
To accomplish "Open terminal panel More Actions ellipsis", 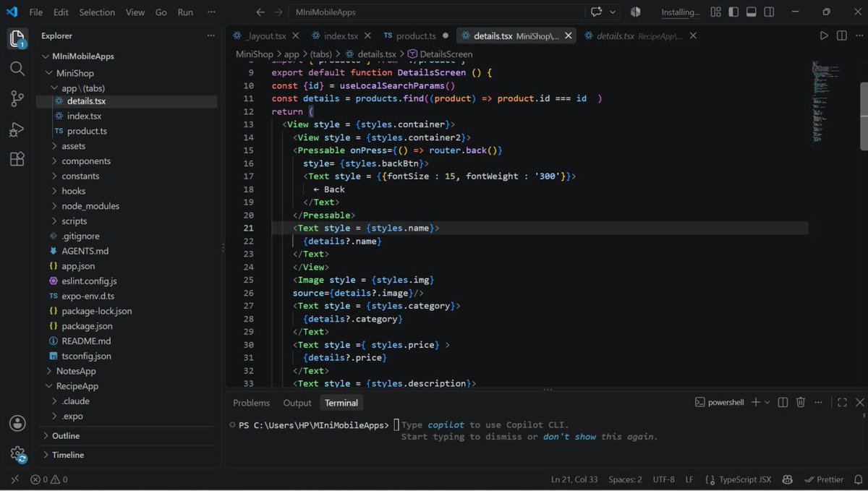I will click(818, 402).
